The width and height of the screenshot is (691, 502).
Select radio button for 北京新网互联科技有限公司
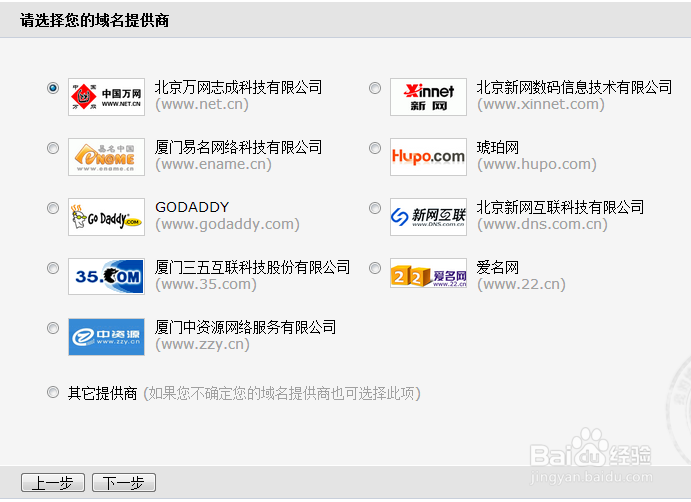tap(375, 208)
